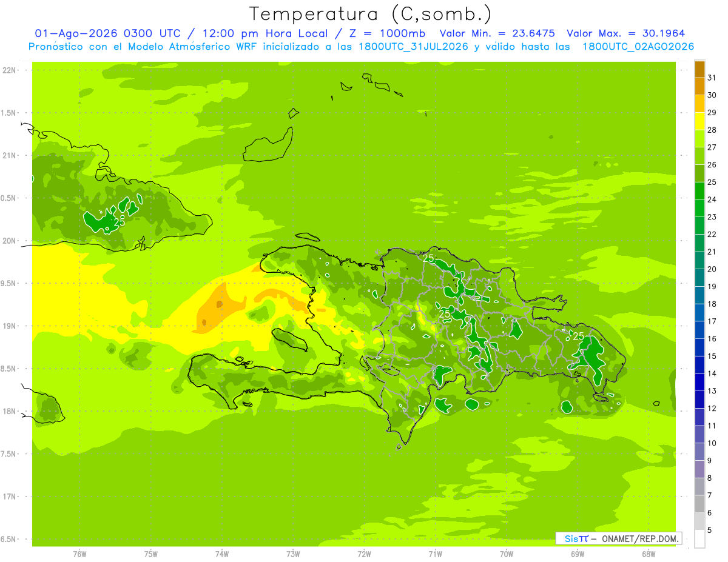Click the '21N' latitude label

click(x=10, y=155)
